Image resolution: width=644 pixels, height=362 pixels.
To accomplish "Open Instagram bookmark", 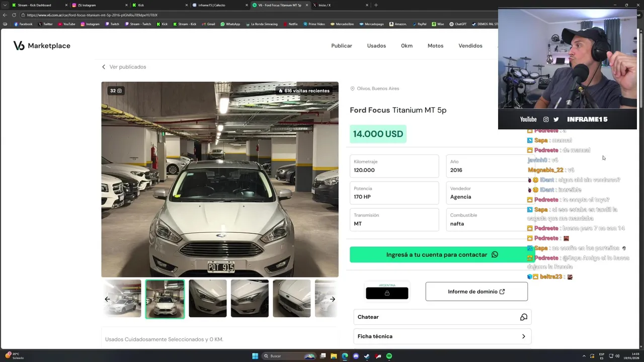I will click(x=90, y=24).
